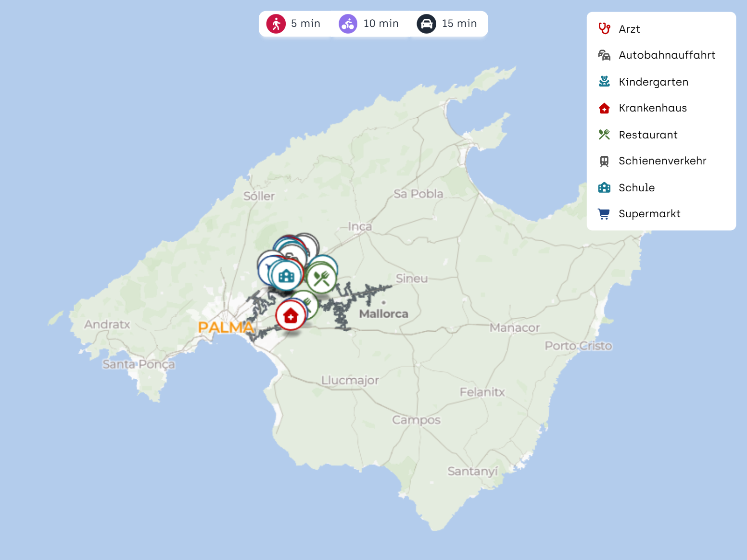Click the Kindergarten teddy bear icon
747x560 pixels.
pos(604,82)
